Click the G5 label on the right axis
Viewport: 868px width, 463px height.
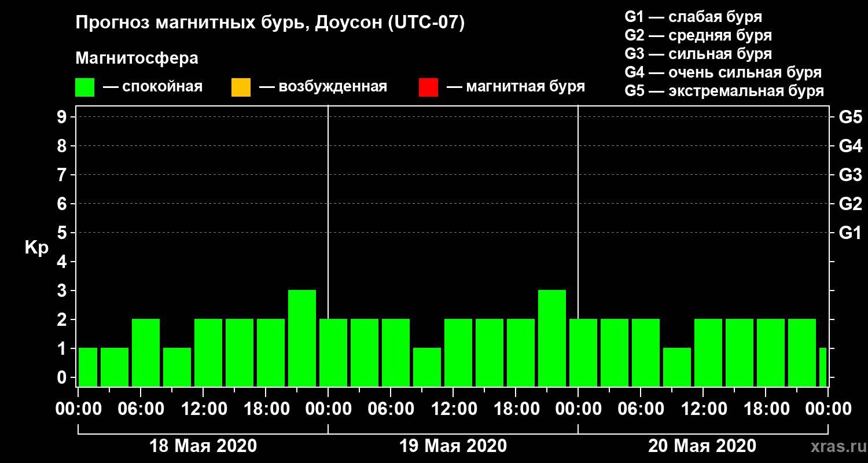point(850,117)
